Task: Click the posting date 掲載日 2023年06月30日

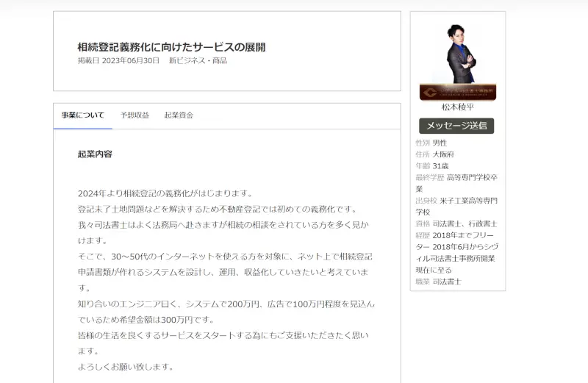Action: click(x=118, y=60)
